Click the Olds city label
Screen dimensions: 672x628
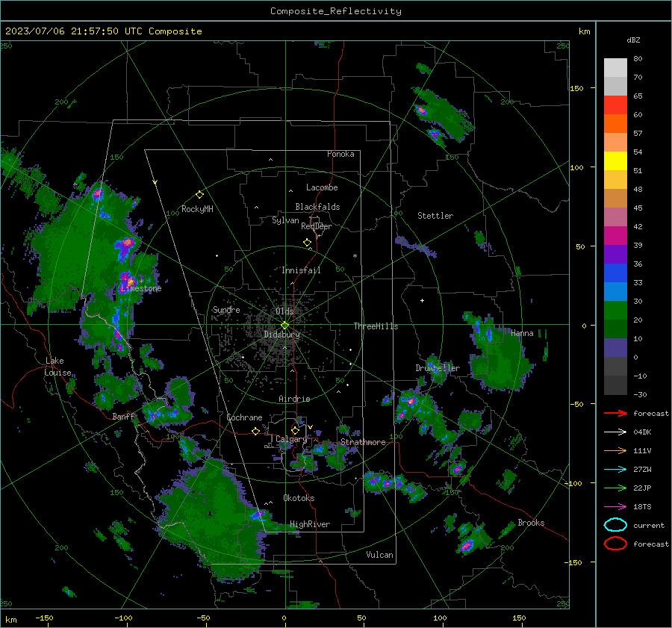pyautogui.click(x=284, y=311)
